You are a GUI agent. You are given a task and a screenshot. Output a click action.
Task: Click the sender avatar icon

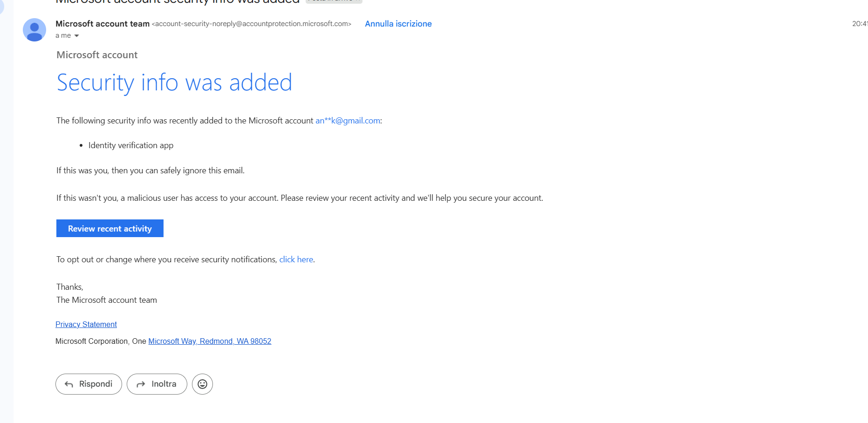(x=34, y=30)
